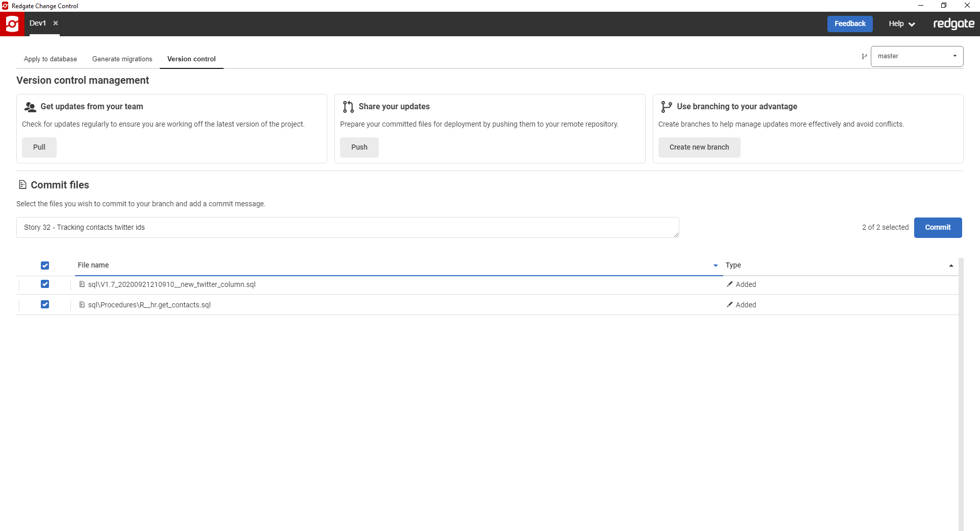Edit the commit message text field
The image size is (980, 531).
[347, 228]
